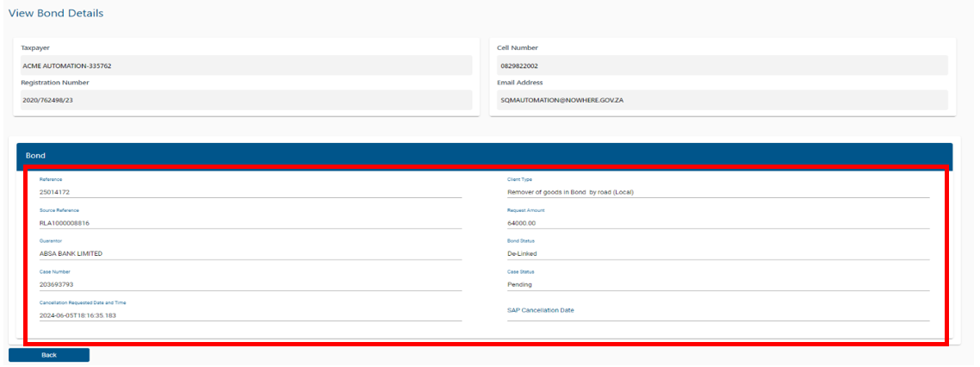Select the Case Status field Pending

717,284
